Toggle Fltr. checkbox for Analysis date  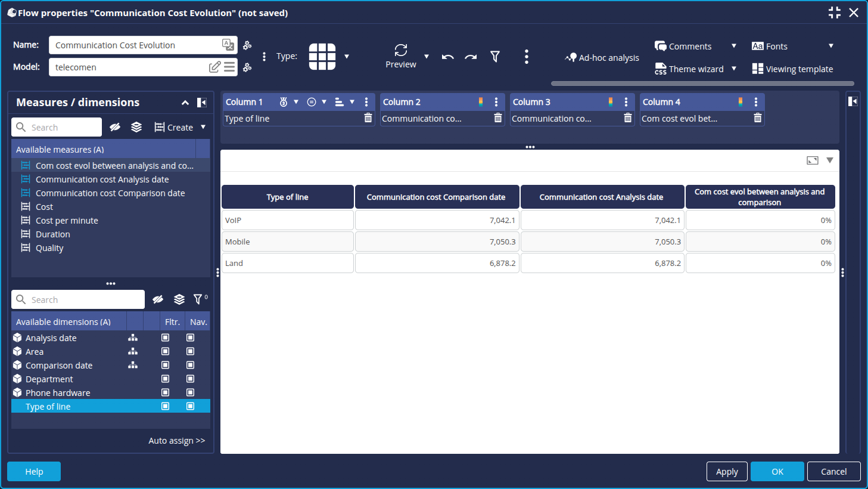[x=166, y=338]
